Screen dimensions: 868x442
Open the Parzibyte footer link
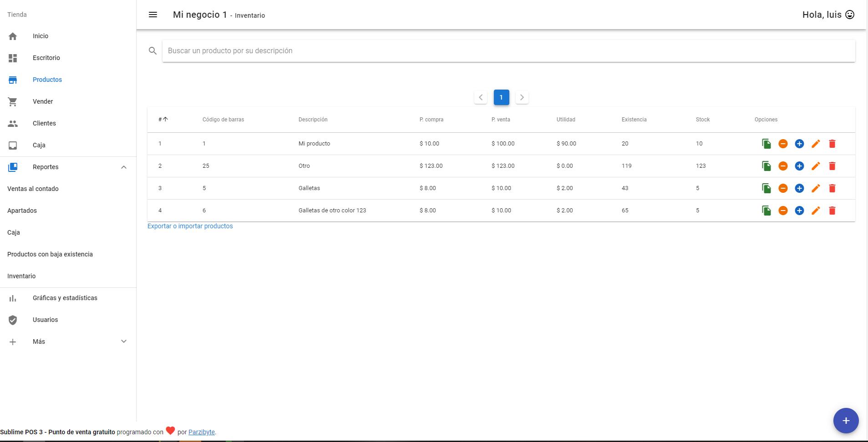tap(201, 432)
